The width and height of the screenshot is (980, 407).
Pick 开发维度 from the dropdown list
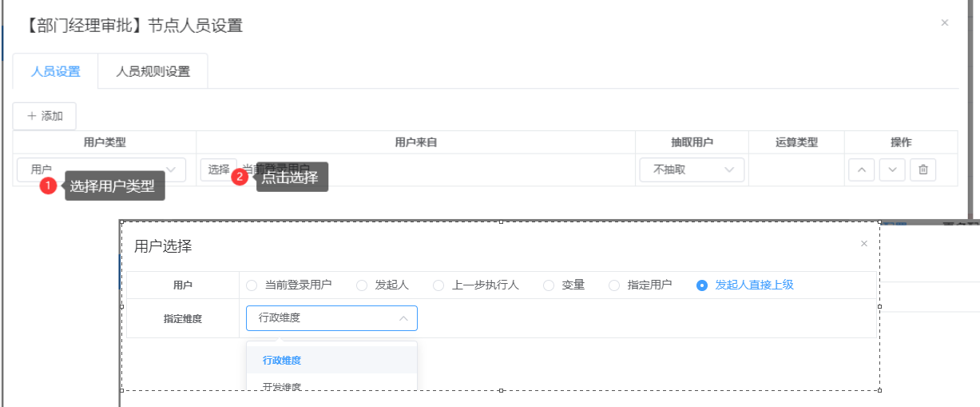[282, 386]
